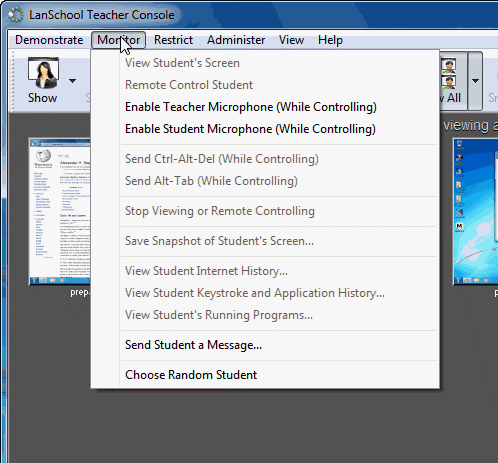Image resolution: width=498 pixels, height=463 pixels.
Task: Select View Student's Screen
Action: coord(265,63)
